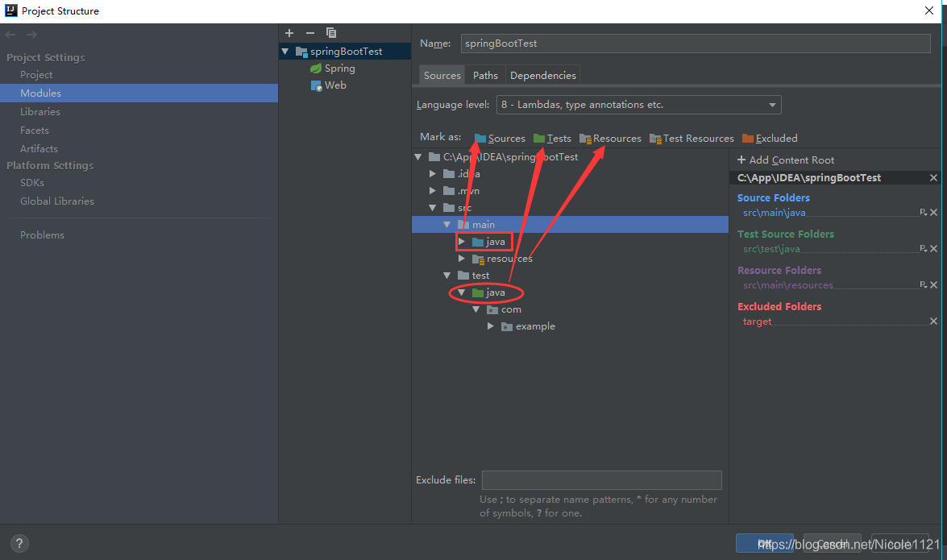947x560 pixels.
Task: Select the com package row
Action: tap(570, 309)
